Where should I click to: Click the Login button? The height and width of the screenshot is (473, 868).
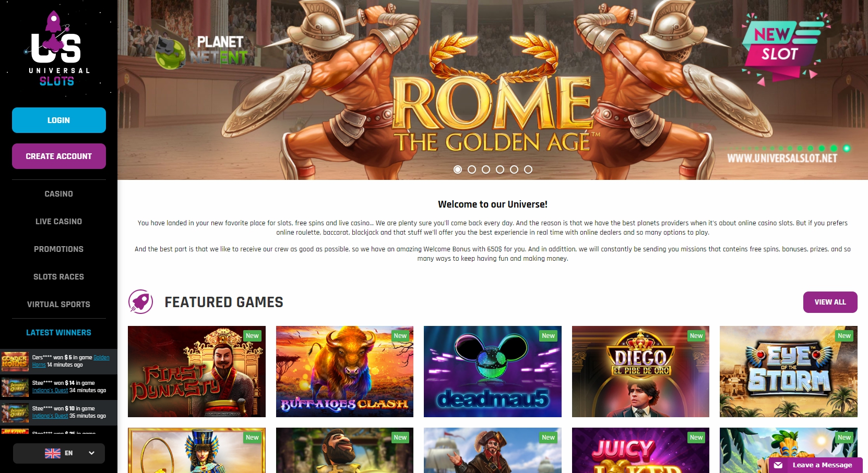[x=59, y=120]
